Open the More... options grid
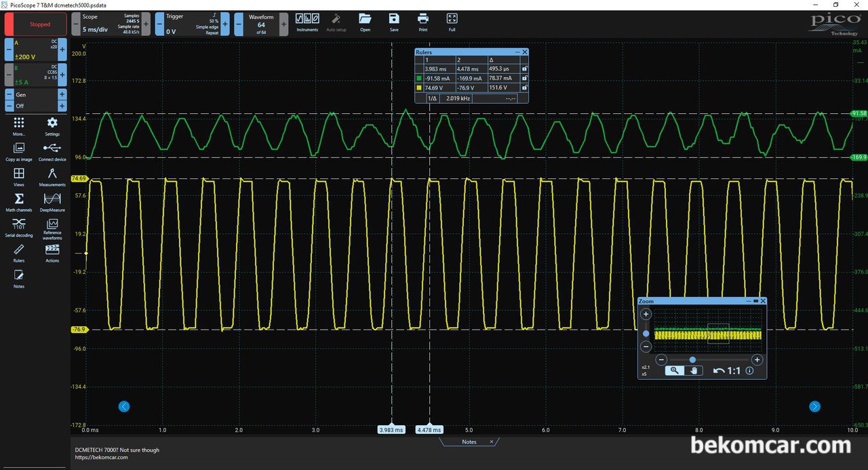 (19, 125)
